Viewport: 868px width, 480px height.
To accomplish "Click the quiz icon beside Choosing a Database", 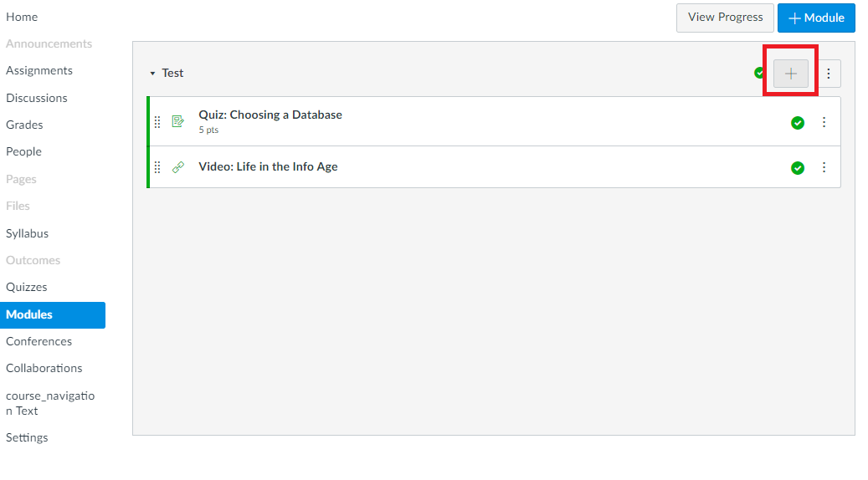I will point(177,121).
